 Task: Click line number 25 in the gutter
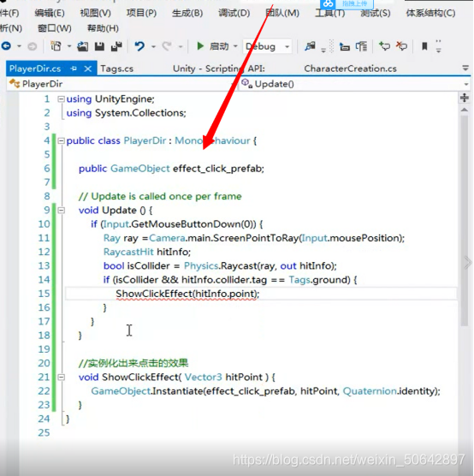coord(44,432)
